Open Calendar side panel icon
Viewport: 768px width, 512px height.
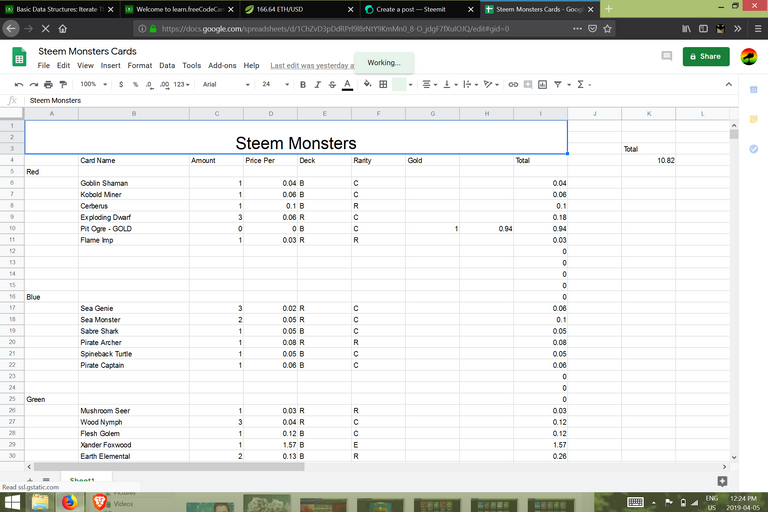pos(754,90)
